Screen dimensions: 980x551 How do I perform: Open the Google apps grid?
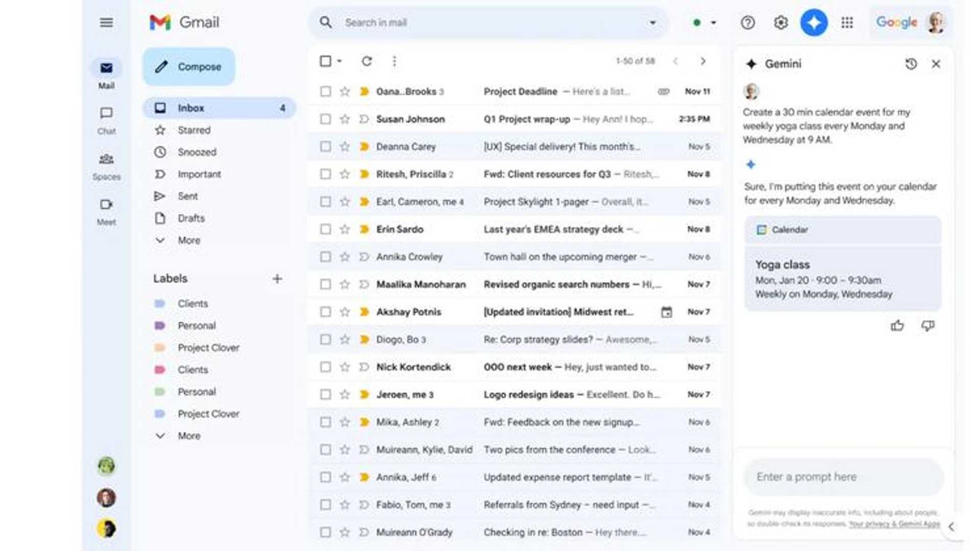click(x=847, y=22)
